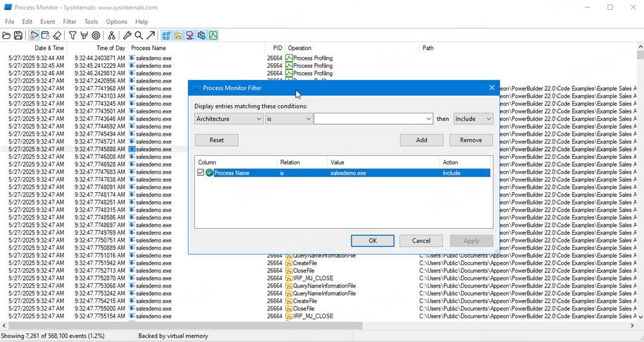Open the File menu
644x342 pixels.
10,22
